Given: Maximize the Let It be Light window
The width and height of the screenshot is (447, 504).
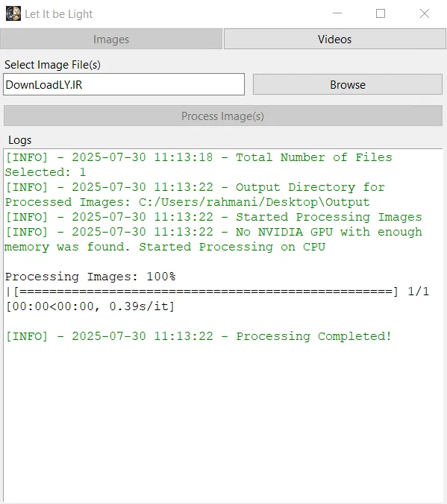Looking at the screenshot, I should click(x=381, y=13).
